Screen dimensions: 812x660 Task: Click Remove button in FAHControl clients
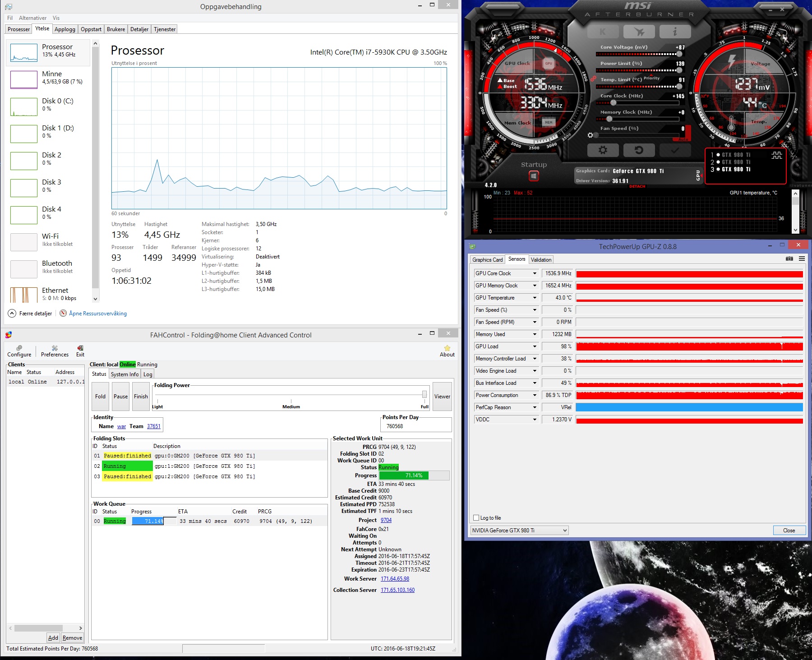pos(72,637)
